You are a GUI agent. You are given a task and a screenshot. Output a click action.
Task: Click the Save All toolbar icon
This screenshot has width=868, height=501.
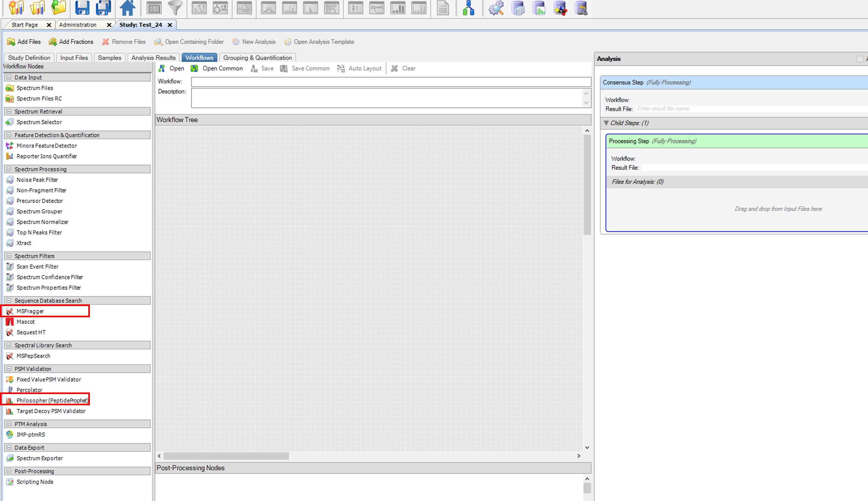tap(102, 8)
